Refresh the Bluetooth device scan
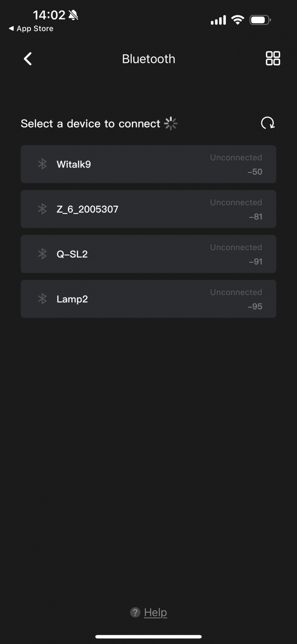Image resolution: width=297 pixels, height=644 pixels. [268, 123]
